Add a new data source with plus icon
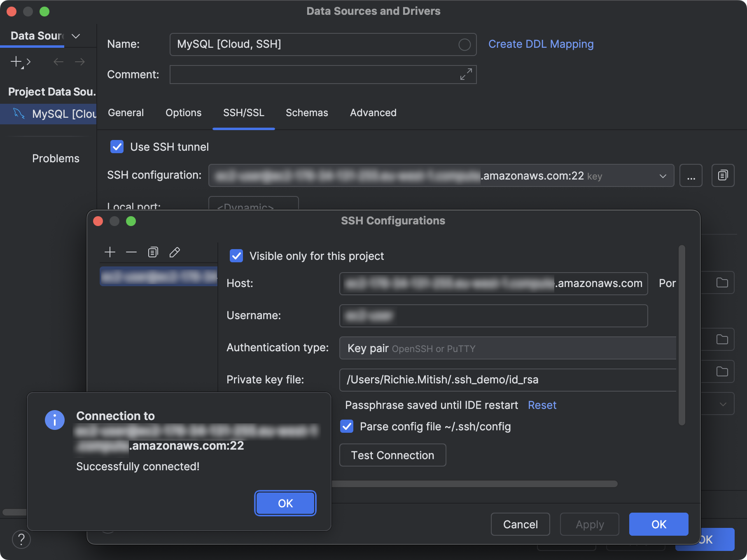The width and height of the screenshot is (747, 560). point(16,61)
